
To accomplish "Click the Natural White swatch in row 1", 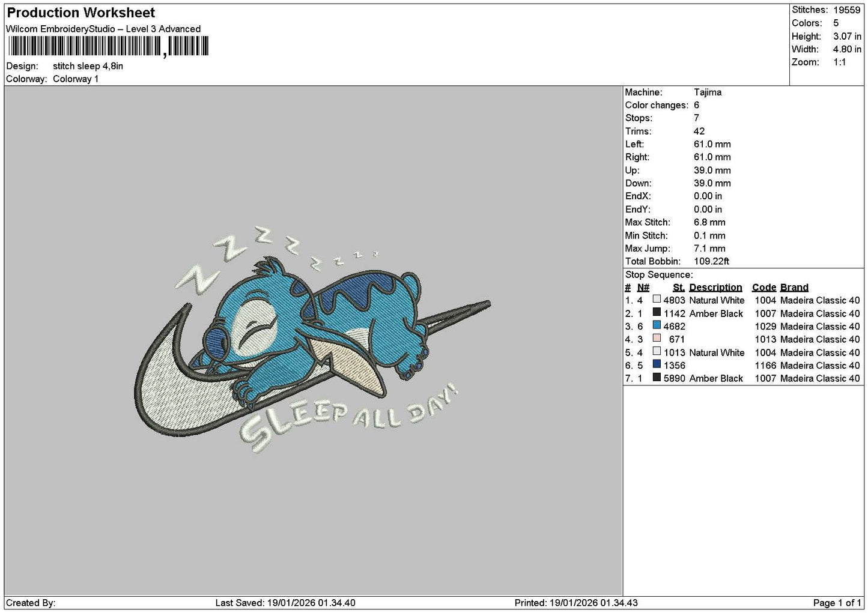I will [657, 299].
